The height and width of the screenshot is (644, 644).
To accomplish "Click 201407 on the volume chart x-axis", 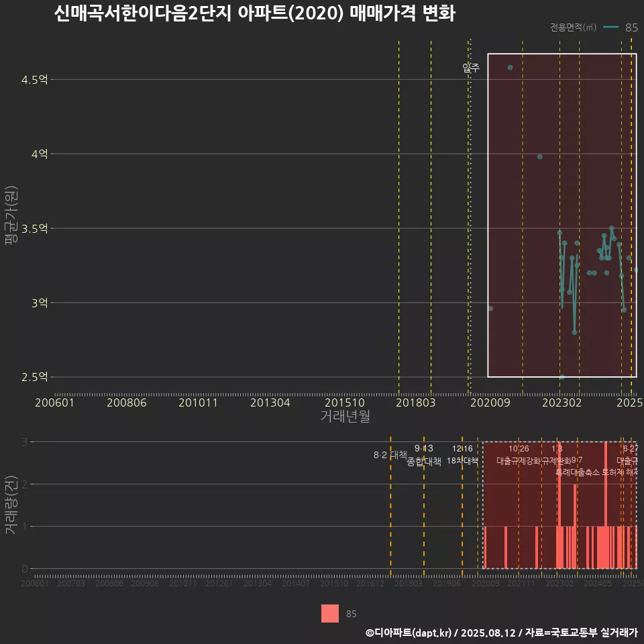I will pyautogui.click(x=296, y=583).
